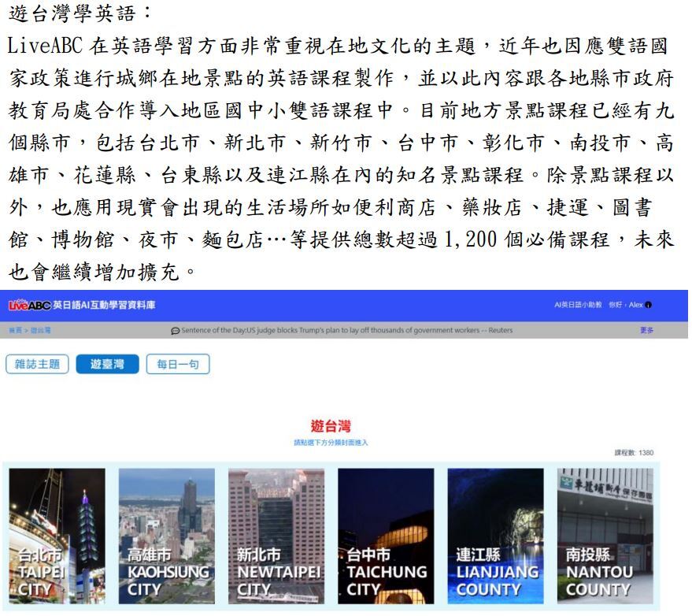Image resolution: width=692 pixels, height=616 pixels.
Task: Open the Nantou County course cover
Action: pos(605,536)
